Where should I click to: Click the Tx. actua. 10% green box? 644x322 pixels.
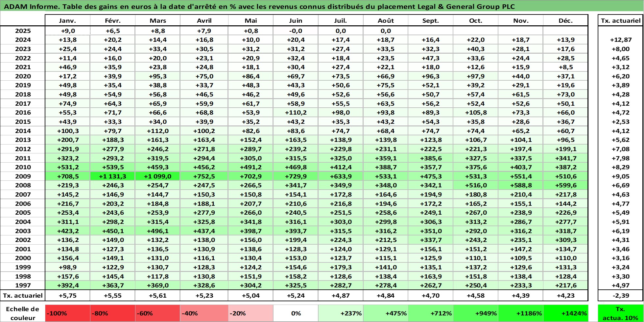(x=621, y=313)
